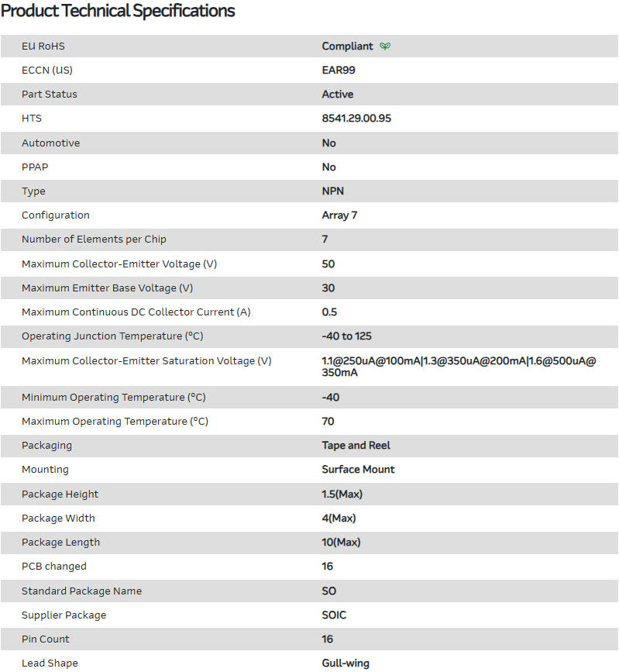Screen dimensions: 619x672
Task: Click the PCB changed row label
Action: (x=54, y=567)
